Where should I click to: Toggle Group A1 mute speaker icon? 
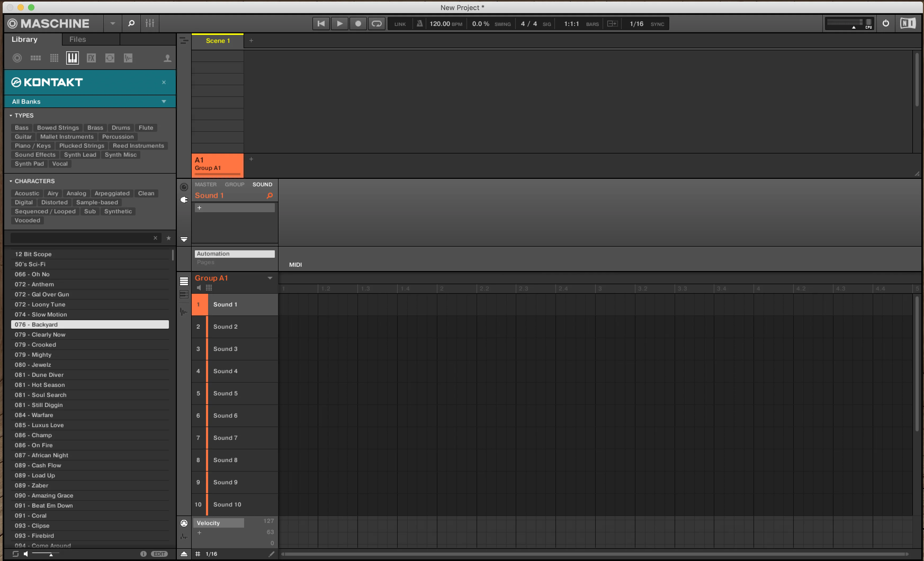(199, 288)
